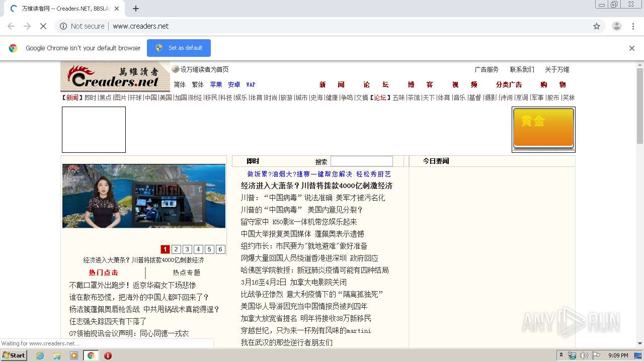Click the Action Center flag tray icon
This screenshot has height=362, width=644.
point(596,355)
